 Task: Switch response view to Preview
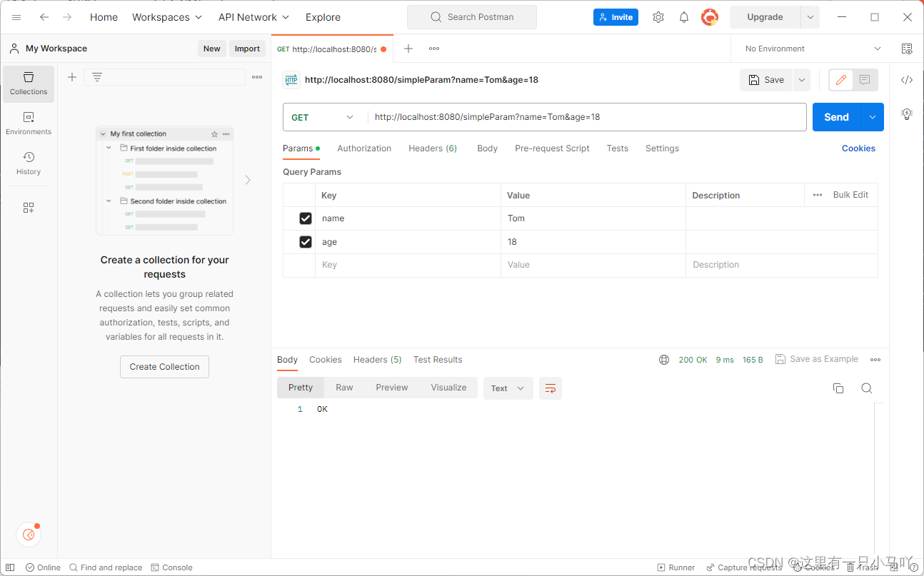pos(392,388)
